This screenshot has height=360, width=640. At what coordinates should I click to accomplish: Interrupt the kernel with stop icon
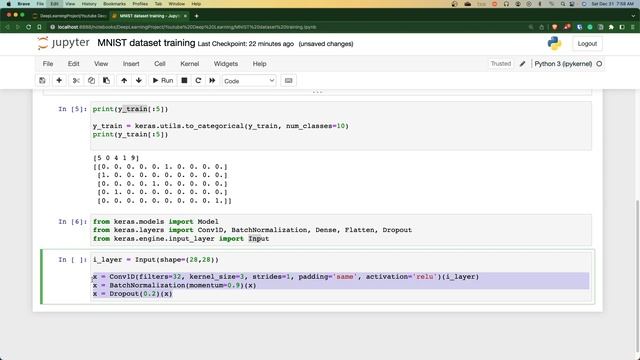point(184,80)
